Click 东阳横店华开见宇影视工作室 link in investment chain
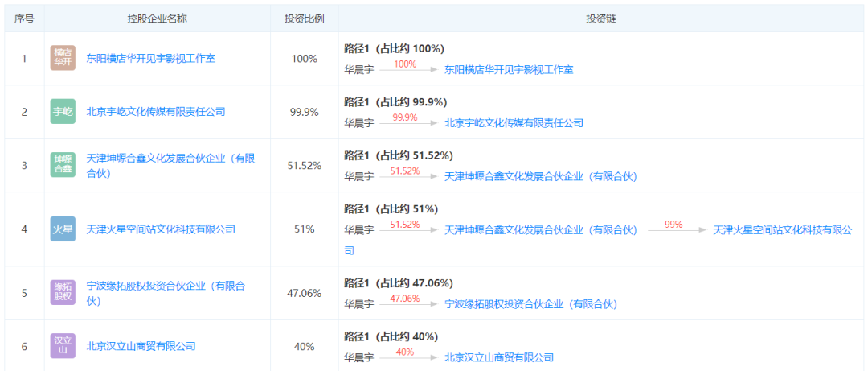This screenshot has height=371, width=868. (x=509, y=70)
